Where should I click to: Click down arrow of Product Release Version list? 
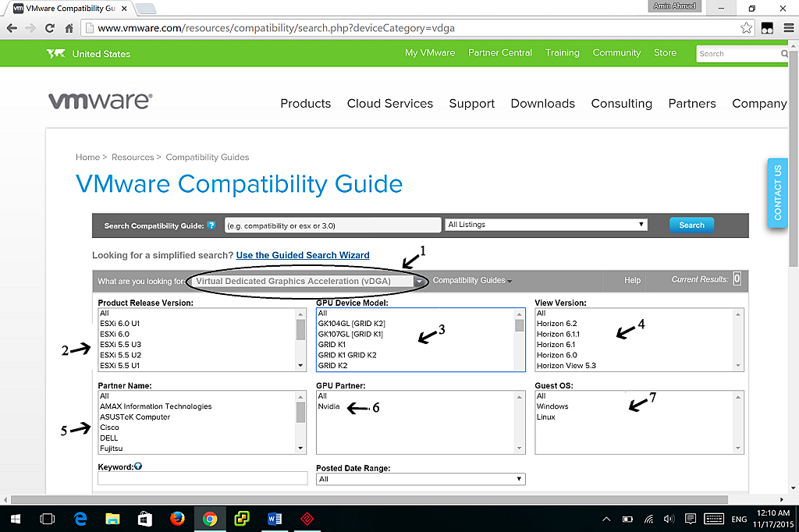pyautogui.click(x=300, y=365)
